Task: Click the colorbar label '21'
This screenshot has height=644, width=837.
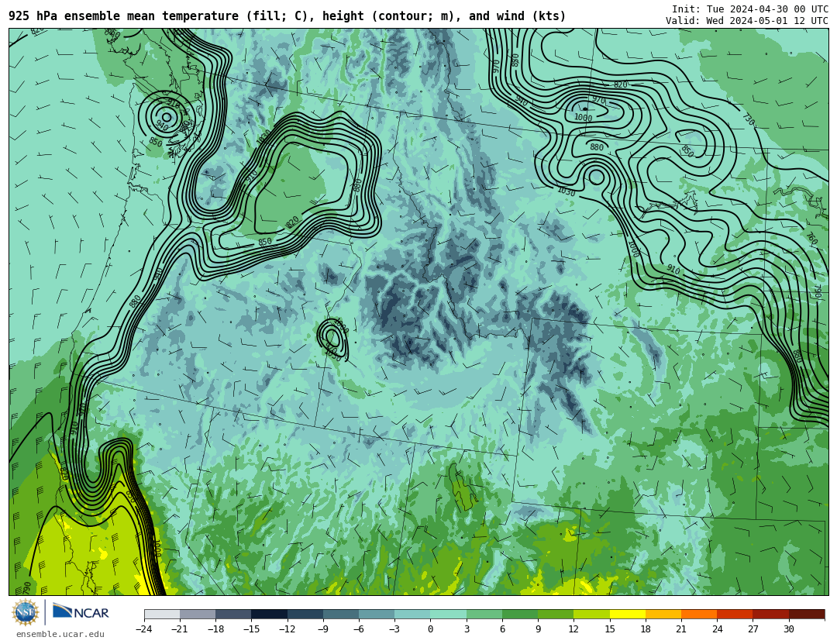Action: [681, 629]
